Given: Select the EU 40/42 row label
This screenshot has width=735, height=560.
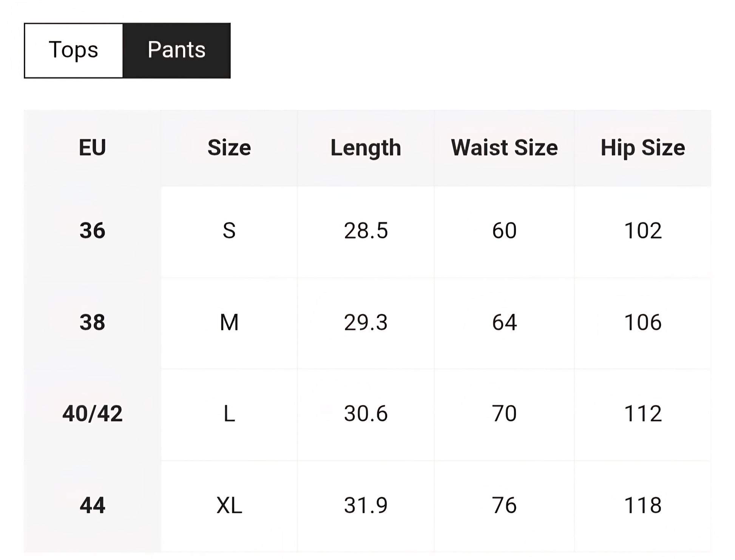Looking at the screenshot, I should [x=93, y=414].
